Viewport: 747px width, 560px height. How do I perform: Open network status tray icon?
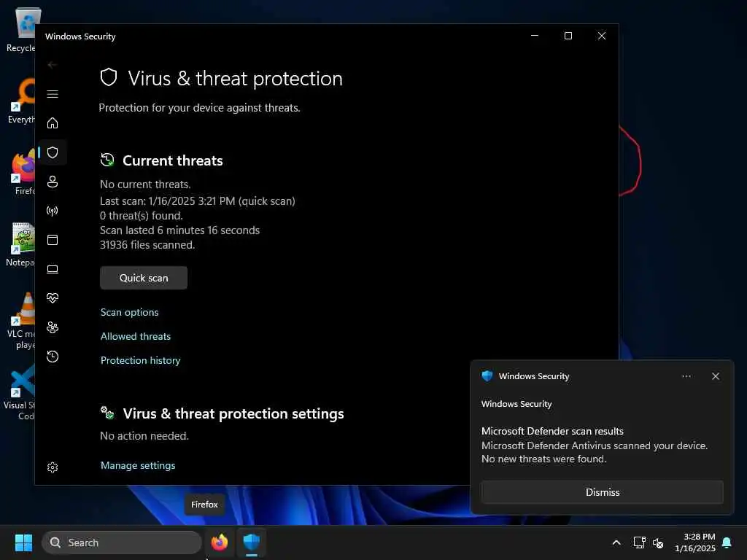point(639,542)
